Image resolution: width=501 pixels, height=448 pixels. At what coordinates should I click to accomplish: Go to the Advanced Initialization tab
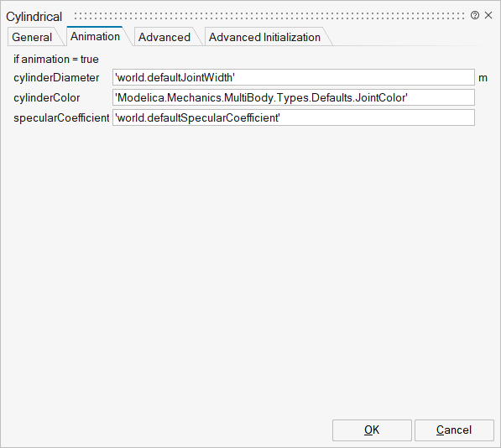264,37
